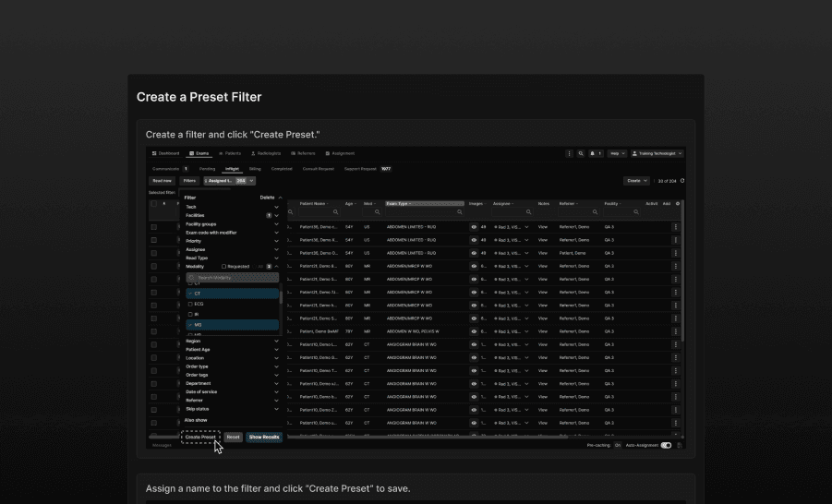Check the ECG modality checkbox
This screenshot has height=504, width=832.
190,304
